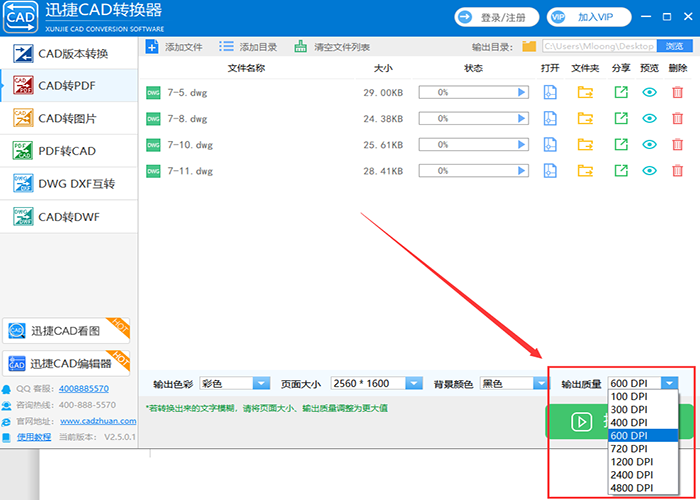The height and width of the screenshot is (500, 700).
Task: Preview 7-11.dwg with the eye icon
Action: pos(650,171)
